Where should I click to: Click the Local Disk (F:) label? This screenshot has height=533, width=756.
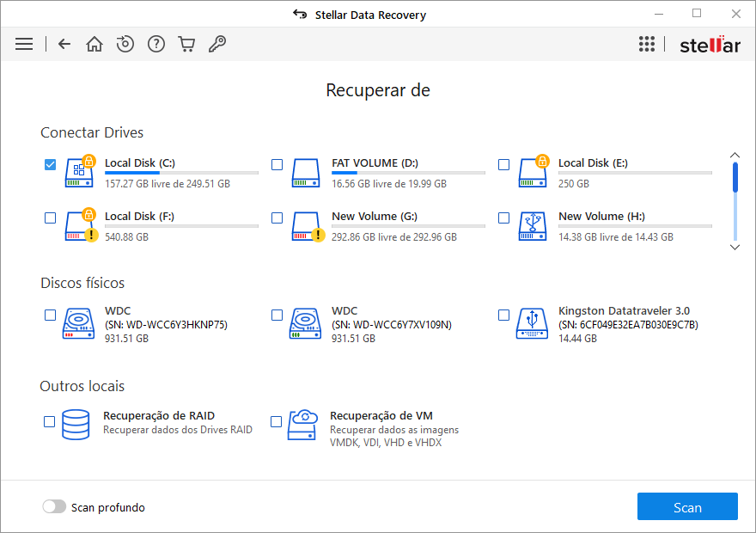139,216
